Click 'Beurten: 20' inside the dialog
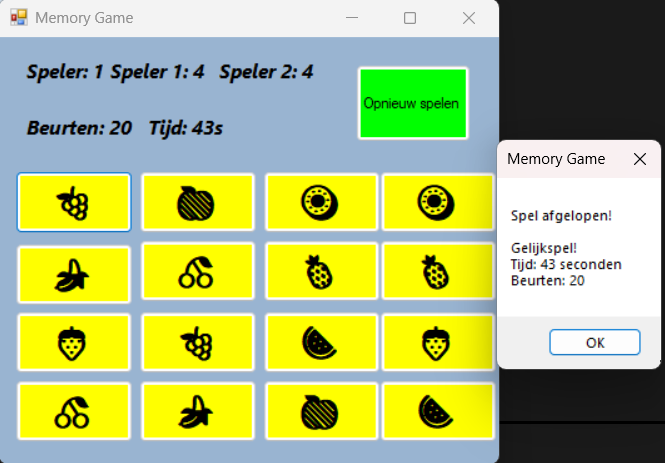Viewport: 665px width, 463px height. point(548,281)
